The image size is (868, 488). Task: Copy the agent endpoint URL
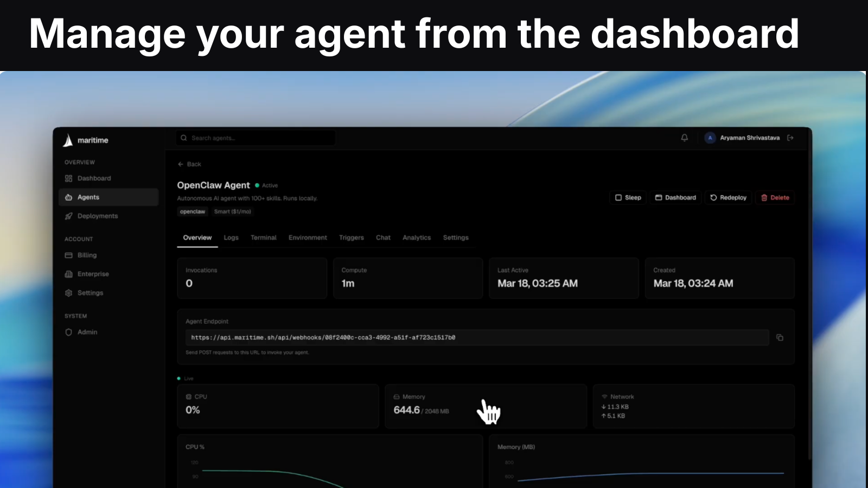click(x=780, y=337)
